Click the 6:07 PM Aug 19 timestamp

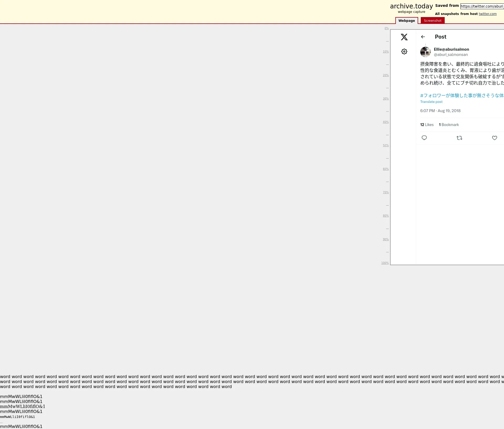coord(440,111)
